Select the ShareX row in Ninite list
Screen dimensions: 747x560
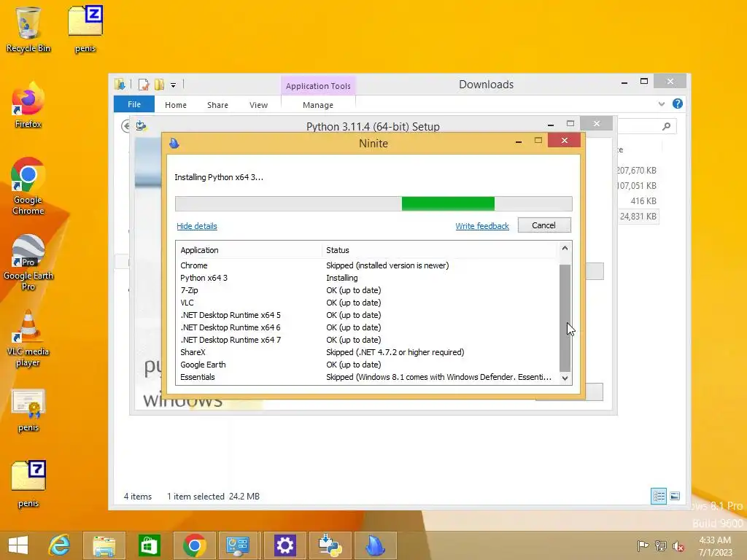[368, 352]
